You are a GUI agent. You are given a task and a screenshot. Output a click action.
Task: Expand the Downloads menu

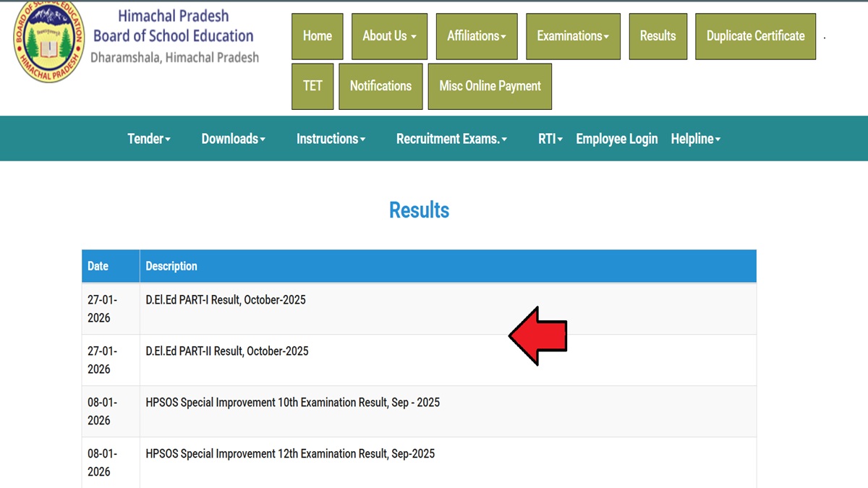tap(233, 139)
